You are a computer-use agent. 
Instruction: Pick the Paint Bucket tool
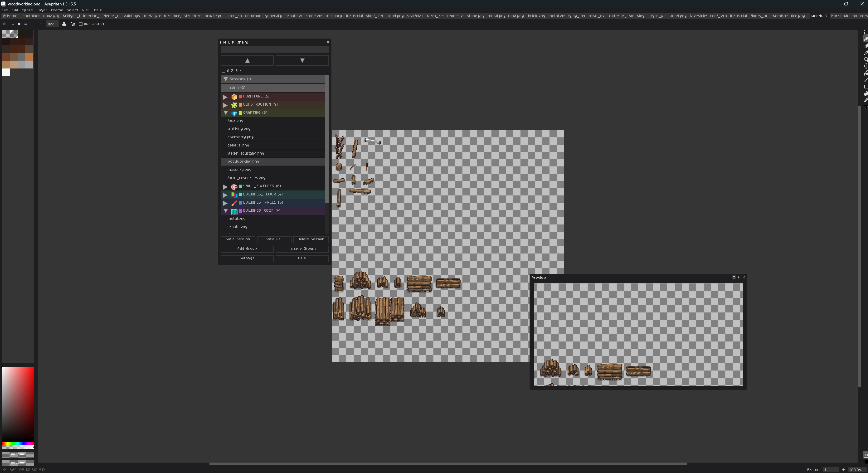(x=866, y=73)
